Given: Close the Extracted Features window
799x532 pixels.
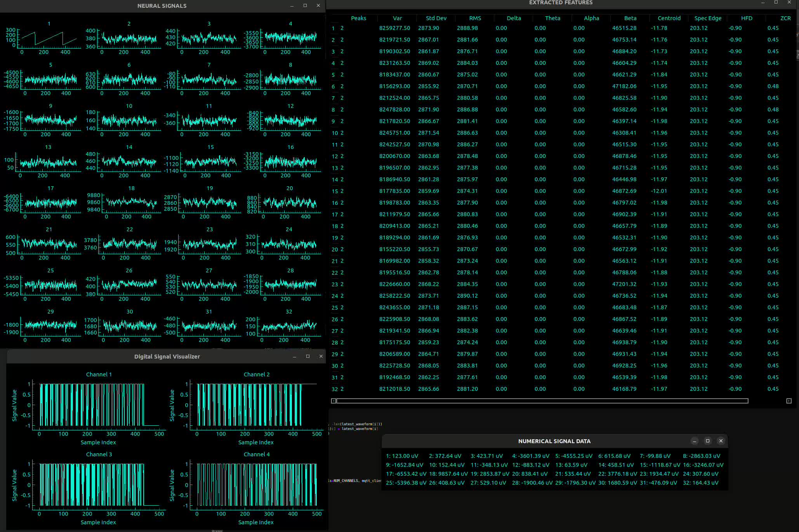Looking at the screenshot, I should 789,2.
